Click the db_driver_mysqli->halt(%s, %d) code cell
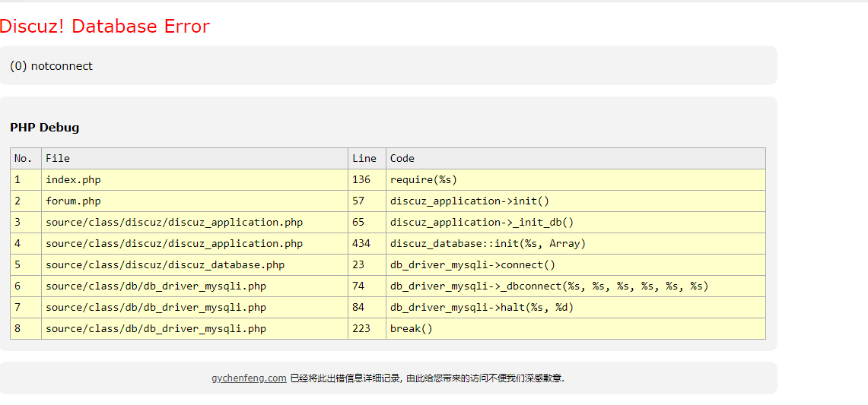Screen dimensions: 868x405 coord(482,307)
